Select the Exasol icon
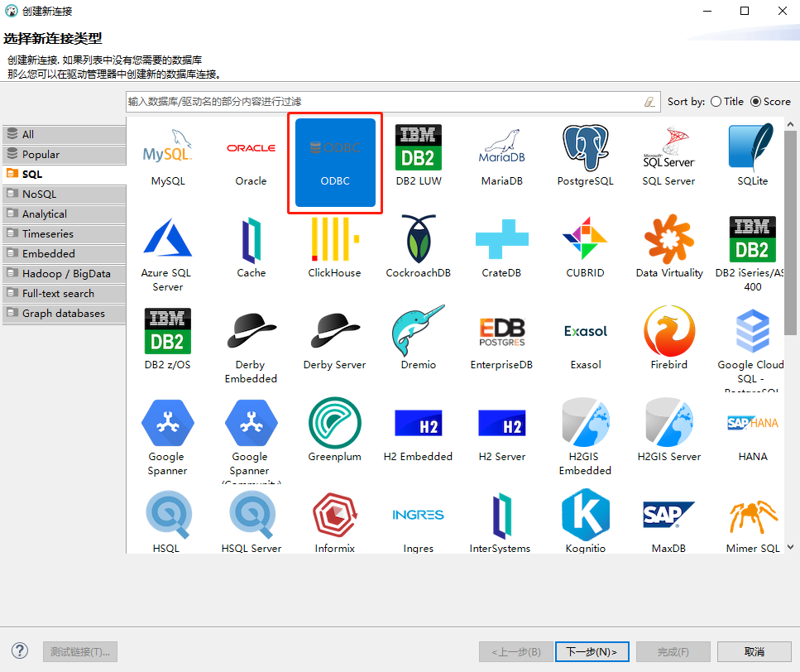Viewport: 800px width, 672px height. pos(585,331)
